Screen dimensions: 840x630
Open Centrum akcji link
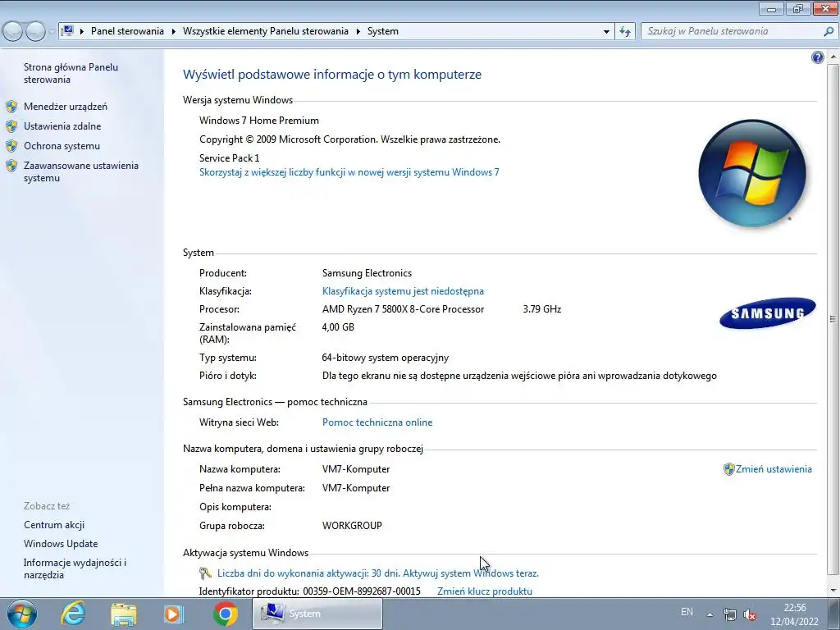click(x=54, y=525)
